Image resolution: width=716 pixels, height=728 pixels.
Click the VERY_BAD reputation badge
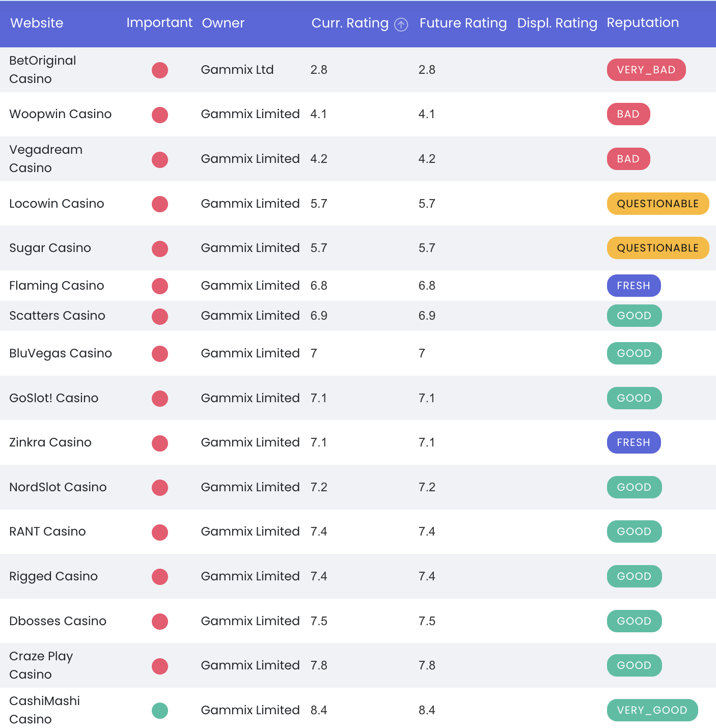click(646, 70)
